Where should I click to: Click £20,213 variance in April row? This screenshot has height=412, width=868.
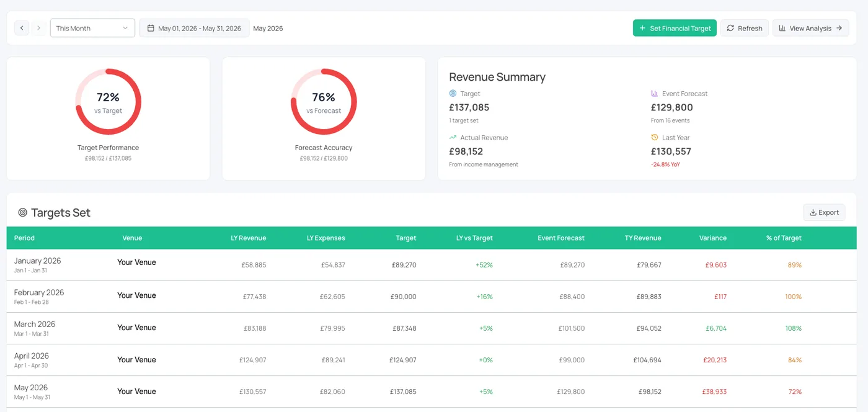pyautogui.click(x=715, y=360)
